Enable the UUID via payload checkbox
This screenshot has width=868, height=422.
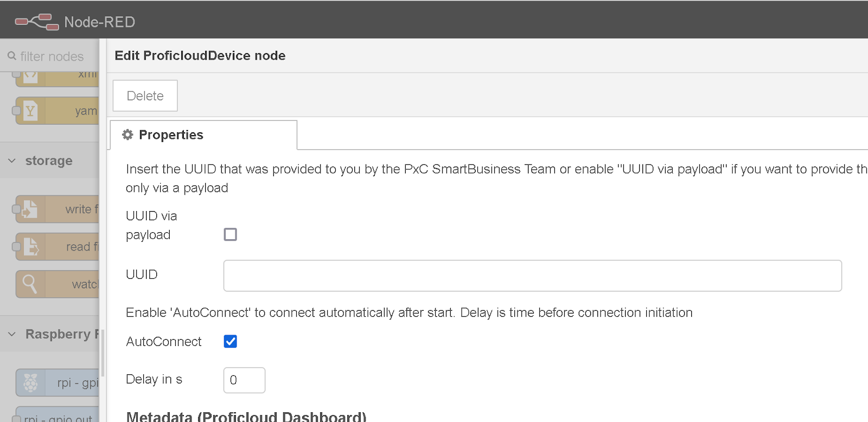click(x=231, y=234)
